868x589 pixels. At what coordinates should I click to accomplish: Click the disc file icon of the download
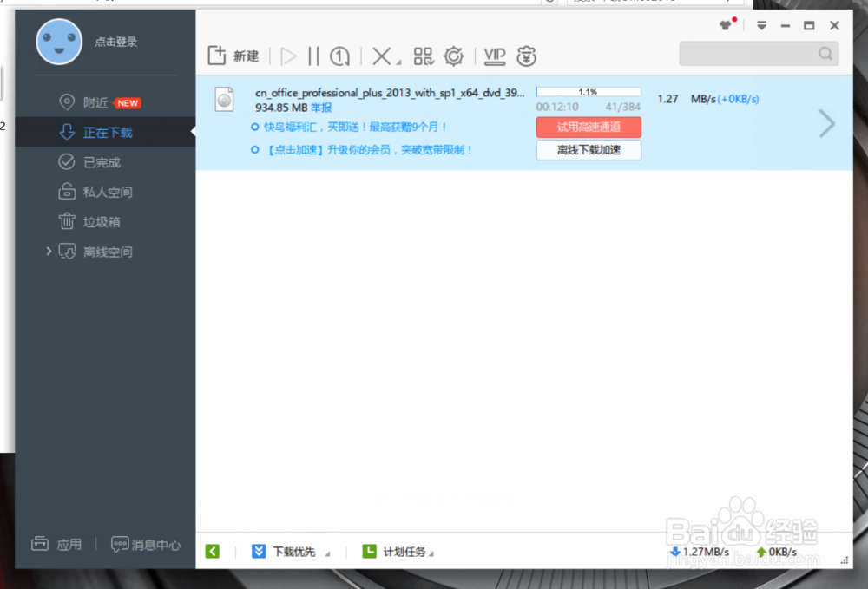coord(224,100)
